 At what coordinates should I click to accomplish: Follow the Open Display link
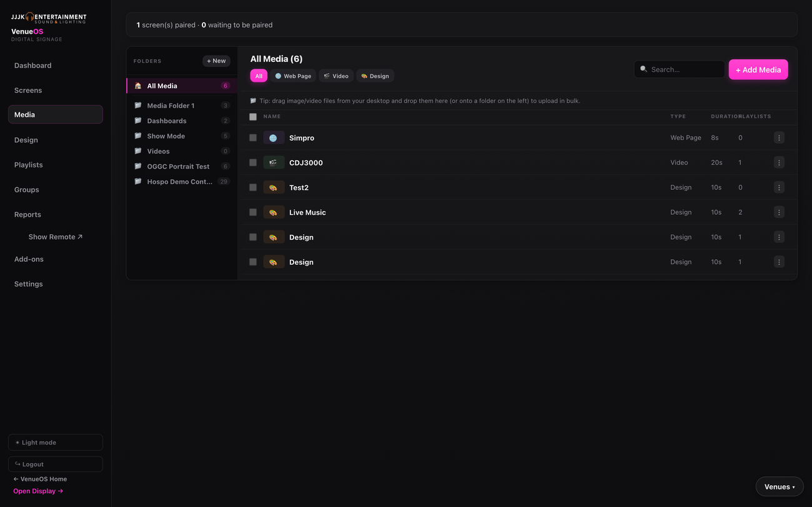click(38, 491)
